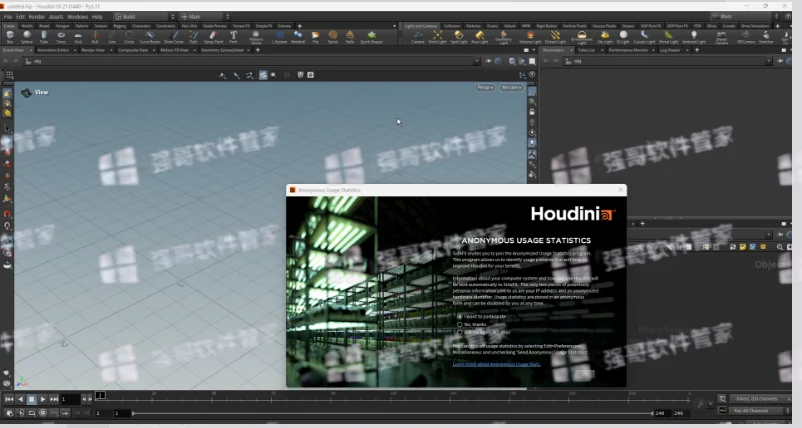Add an Area Light from the shelf
Image resolution: width=802 pixels, height=428 pixels.
pyautogui.click(x=479, y=36)
